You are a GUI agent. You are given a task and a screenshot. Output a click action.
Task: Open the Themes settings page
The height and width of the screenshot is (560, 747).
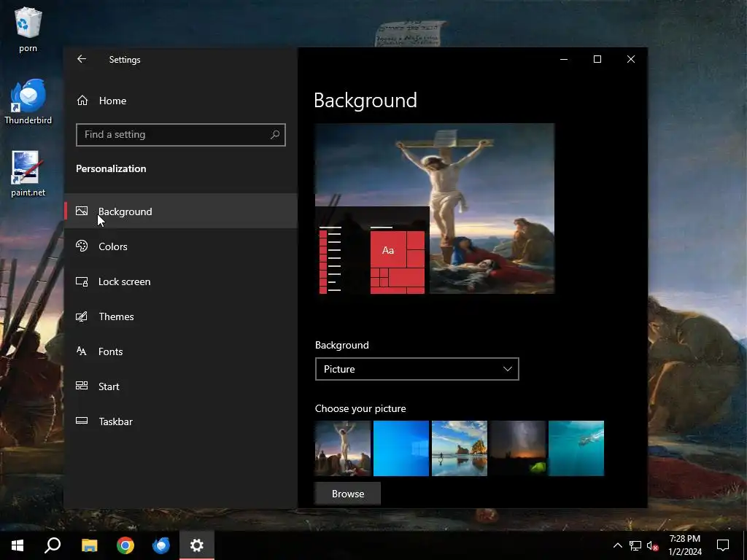(181, 316)
